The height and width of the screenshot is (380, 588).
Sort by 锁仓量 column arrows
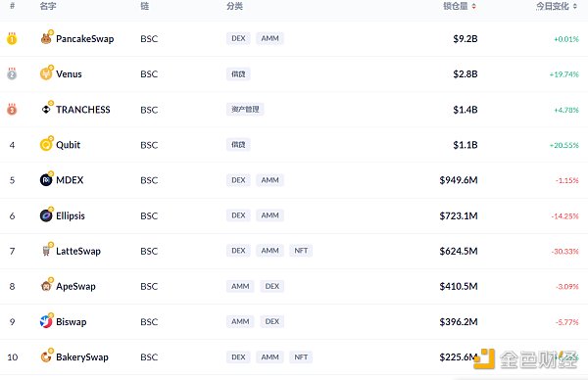tap(474, 6)
